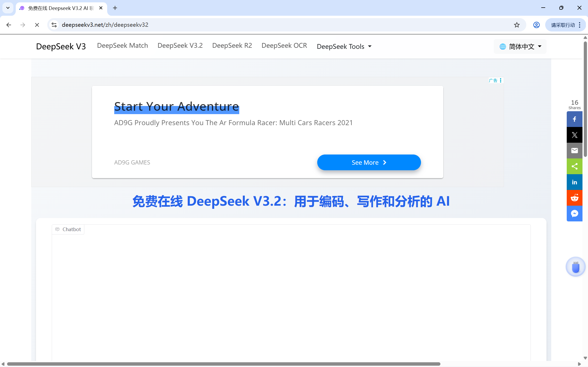Viewport: 588px width, 367px height.
Task: Open a new browser tab
Action: tap(115, 8)
